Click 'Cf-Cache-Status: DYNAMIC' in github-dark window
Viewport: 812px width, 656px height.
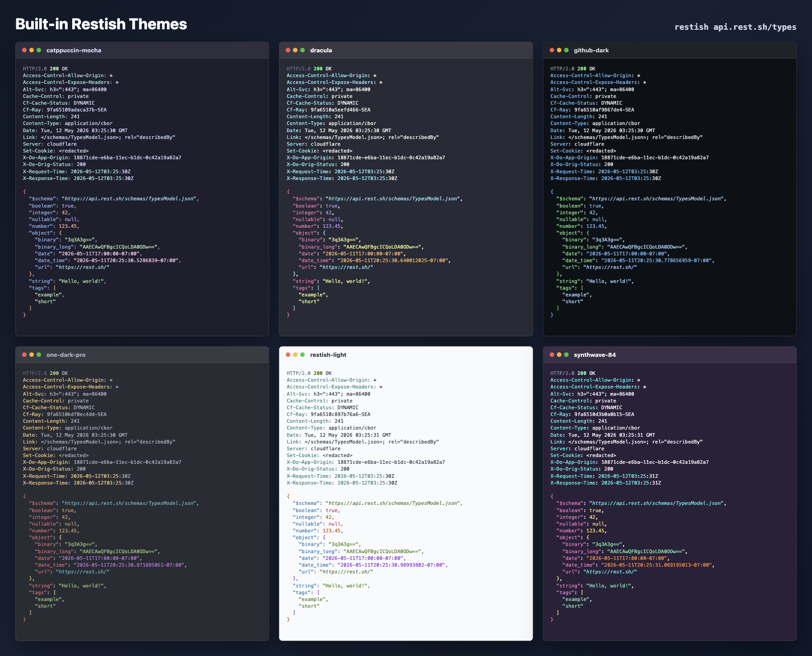pyautogui.click(x=586, y=103)
